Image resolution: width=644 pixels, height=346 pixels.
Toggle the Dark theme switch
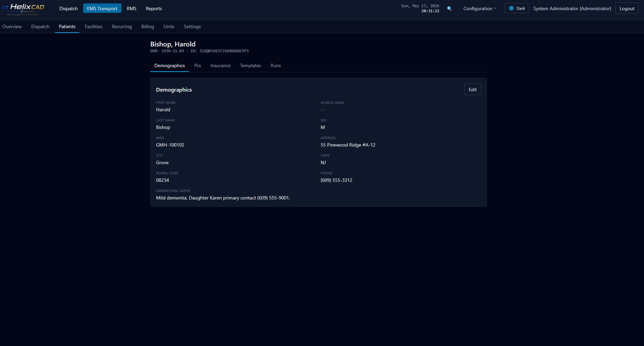(517, 8)
